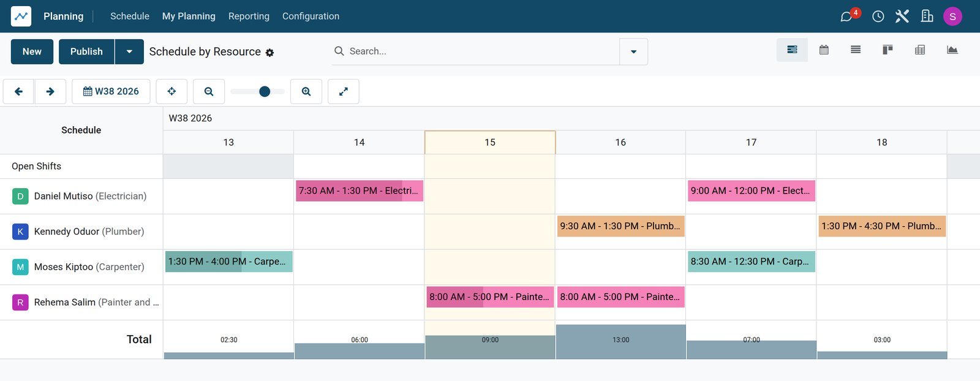Open Daniel's 7:30 AM - 1:30 PM shift
Screen dimensions: 980x381
coord(360,191)
